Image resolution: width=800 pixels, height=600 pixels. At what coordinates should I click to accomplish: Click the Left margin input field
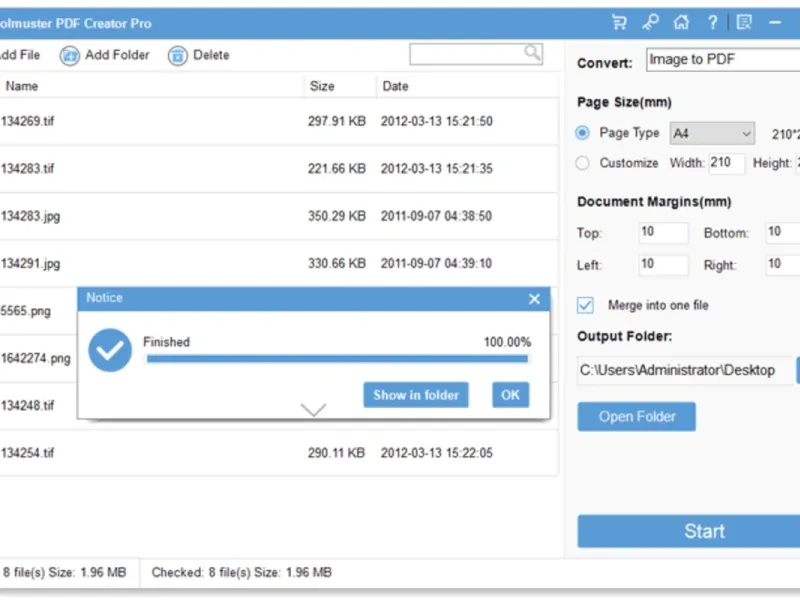[663, 265]
